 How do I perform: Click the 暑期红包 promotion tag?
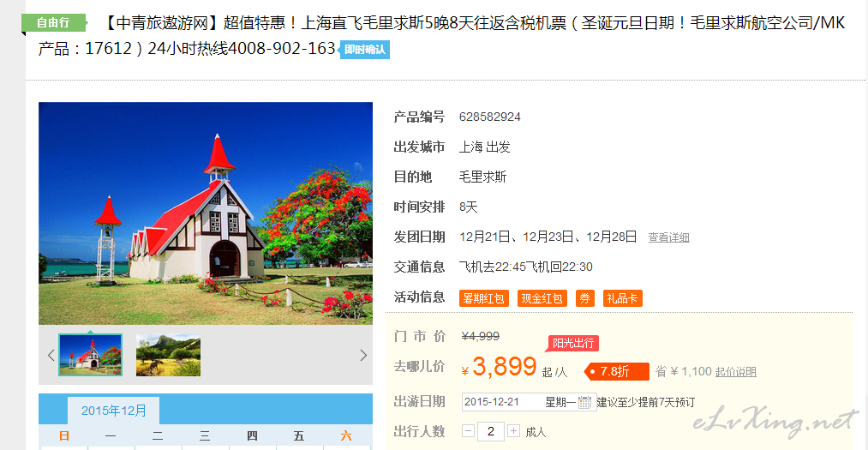tap(484, 298)
